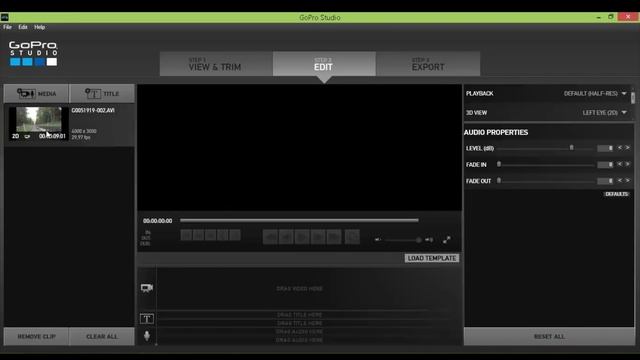Minimize the GoPro Studio window
640x360 pixels.
coord(599,17)
